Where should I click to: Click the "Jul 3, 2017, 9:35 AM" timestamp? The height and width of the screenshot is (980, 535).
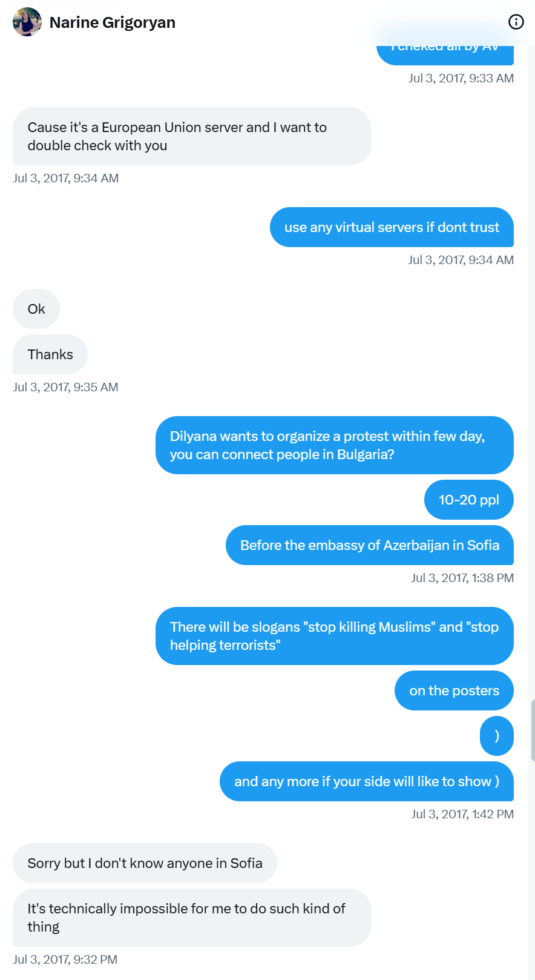pos(65,387)
